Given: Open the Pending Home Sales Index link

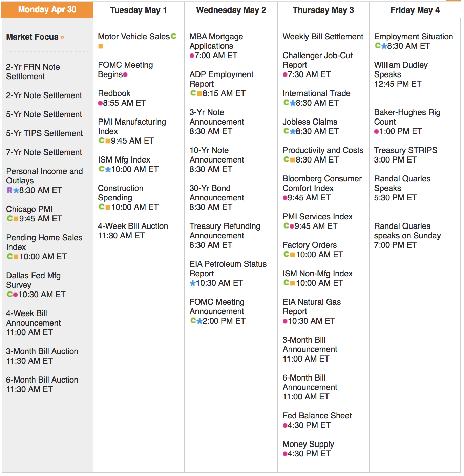Looking at the screenshot, I should tap(44, 242).
